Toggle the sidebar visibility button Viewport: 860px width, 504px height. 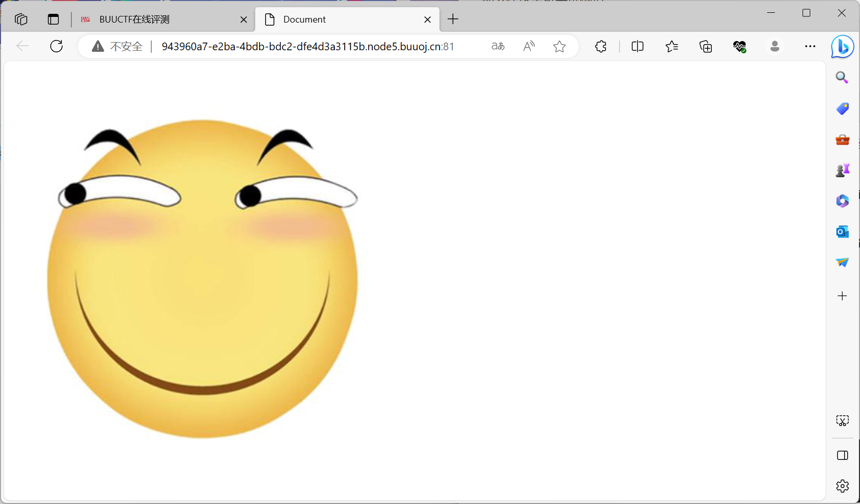pyautogui.click(x=843, y=455)
